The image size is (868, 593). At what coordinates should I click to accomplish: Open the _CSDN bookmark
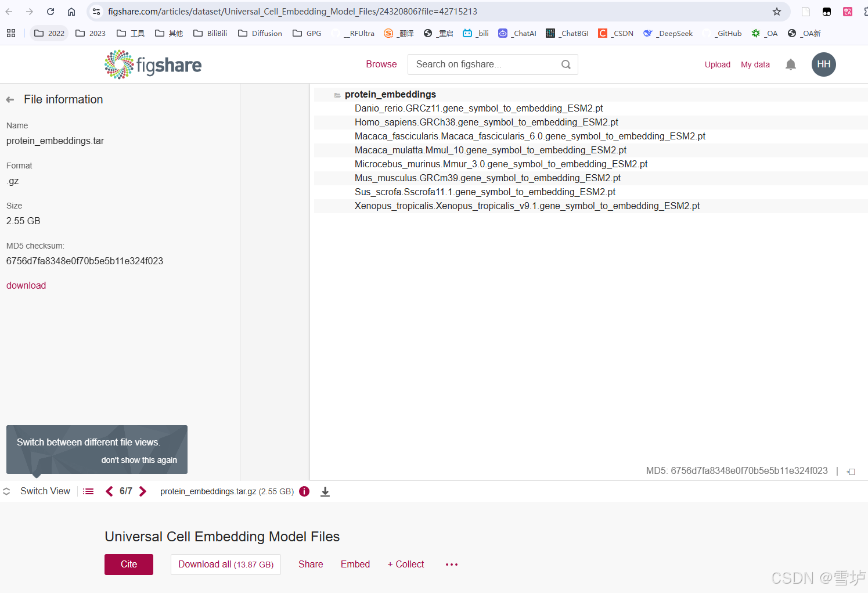[x=616, y=33]
